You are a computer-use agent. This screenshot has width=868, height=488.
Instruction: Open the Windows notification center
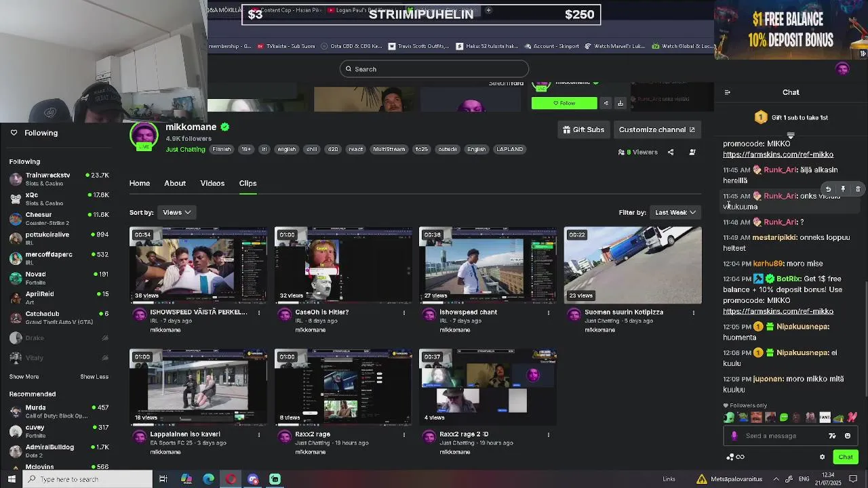[853, 479]
